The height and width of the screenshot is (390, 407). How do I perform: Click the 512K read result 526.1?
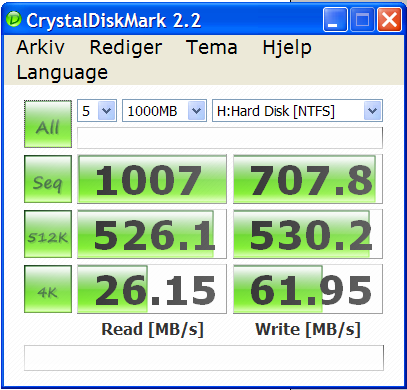152,234
